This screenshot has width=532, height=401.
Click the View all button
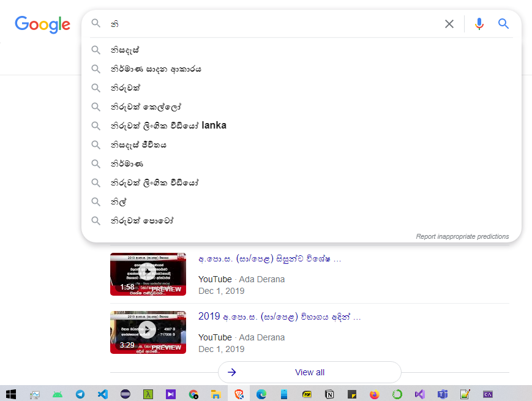(309, 372)
